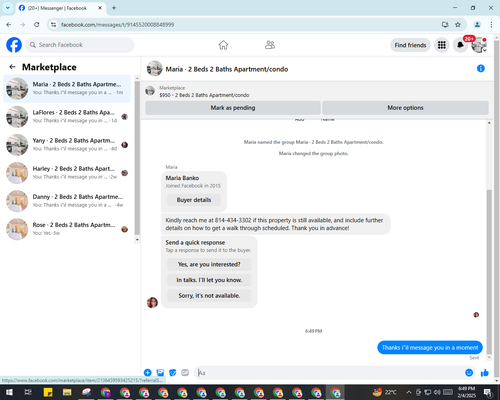Viewport: 500px width, 400px height.
Task: Reload the page with the refresh icon
Action: pyautogui.click(x=37, y=25)
